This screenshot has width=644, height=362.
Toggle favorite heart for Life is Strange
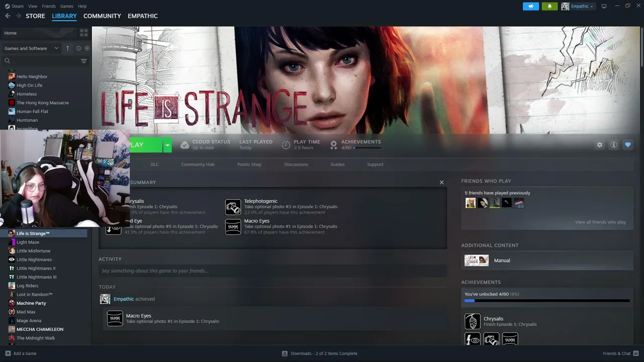click(627, 145)
